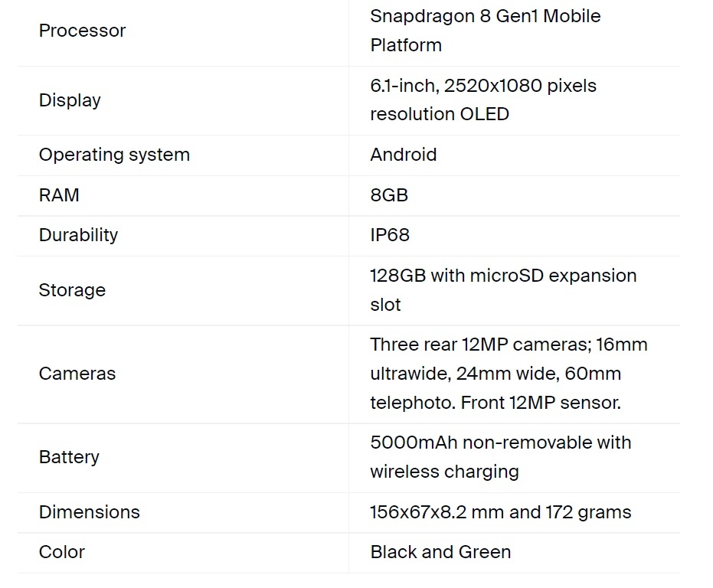Image resolution: width=713 pixels, height=588 pixels.
Task: Select the Black and Green value
Action: coord(440,552)
